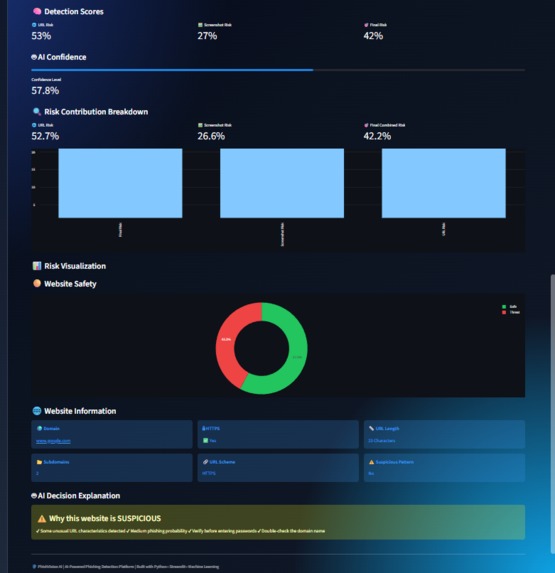This screenshot has height=573, width=555.
Task: Toggle the Threat legend entry in donut chart
Action: [511, 312]
